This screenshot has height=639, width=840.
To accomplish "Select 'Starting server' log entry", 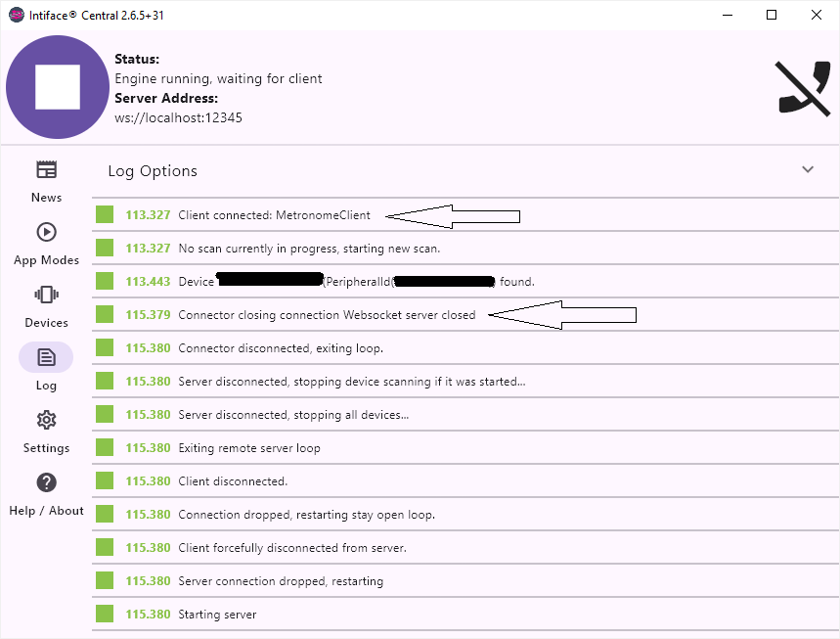I will 465,614.
